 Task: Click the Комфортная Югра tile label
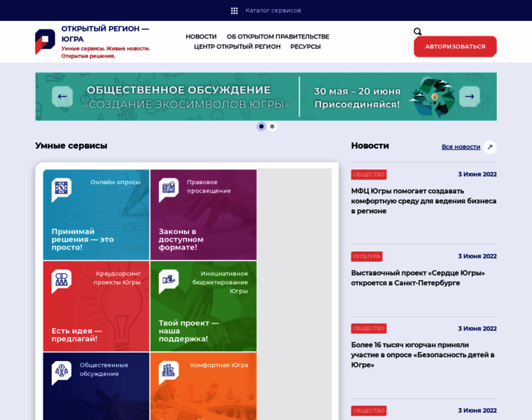(219, 365)
